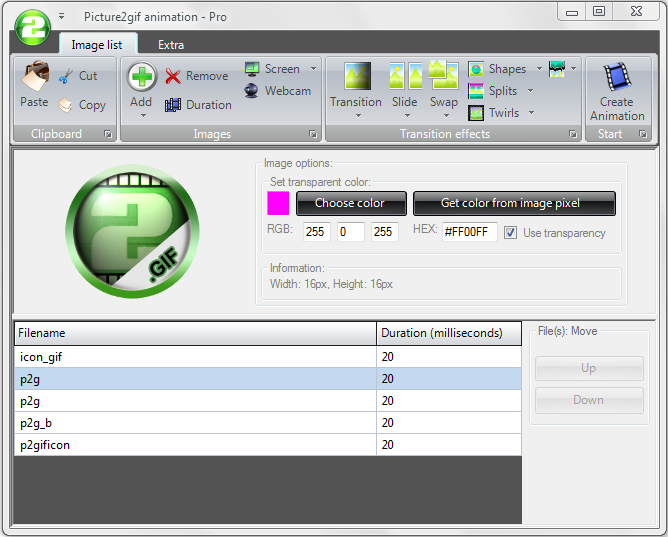Click Get color from image pixel
Screen dimensions: 668x537
click(514, 203)
